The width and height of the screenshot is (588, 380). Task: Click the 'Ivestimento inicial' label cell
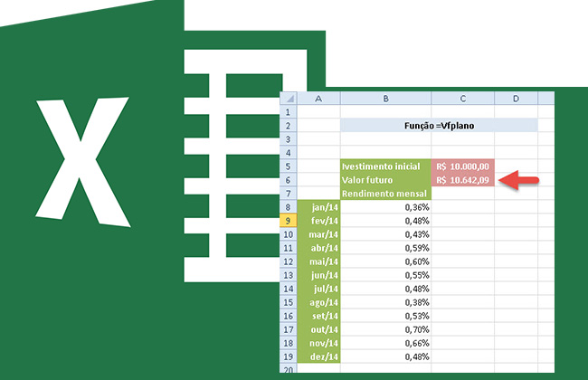tap(386, 166)
